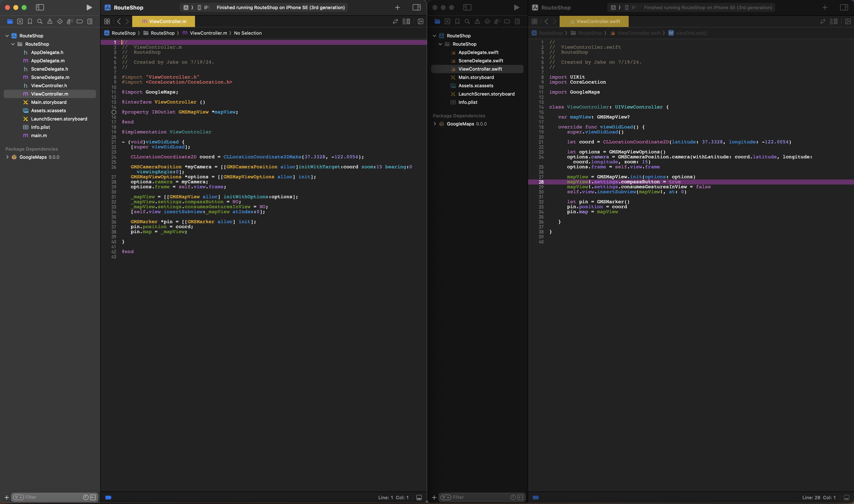This screenshot has height=504, width=854.
Task: Click ViewController.m in the breadcrumb path
Action: [x=208, y=33]
